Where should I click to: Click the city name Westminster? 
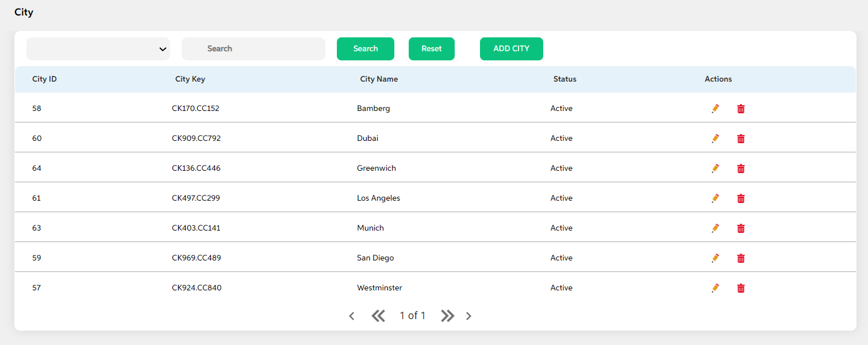coord(379,288)
